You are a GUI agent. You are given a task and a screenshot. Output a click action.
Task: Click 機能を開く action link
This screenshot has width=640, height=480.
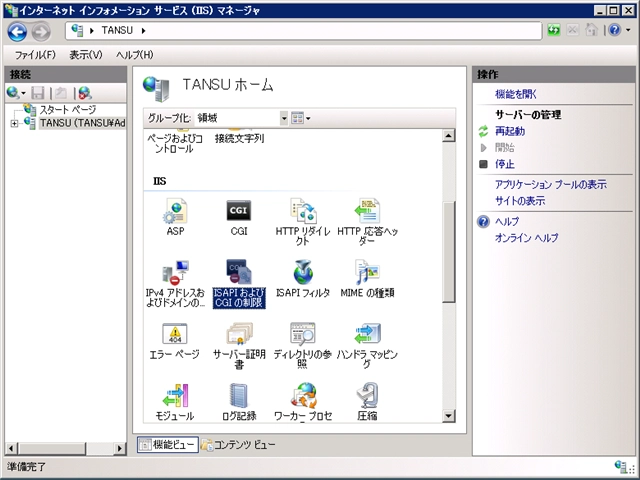click(516, 94)
